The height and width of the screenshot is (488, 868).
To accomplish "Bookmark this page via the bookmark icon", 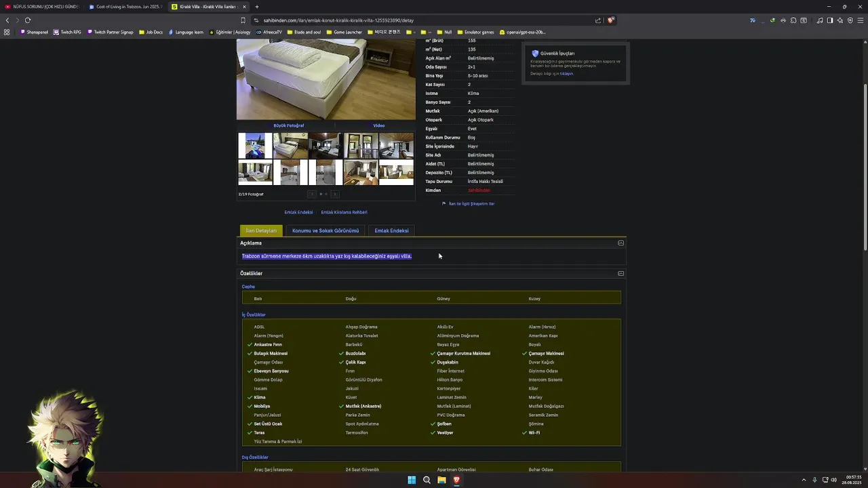I will click(243, 20).
